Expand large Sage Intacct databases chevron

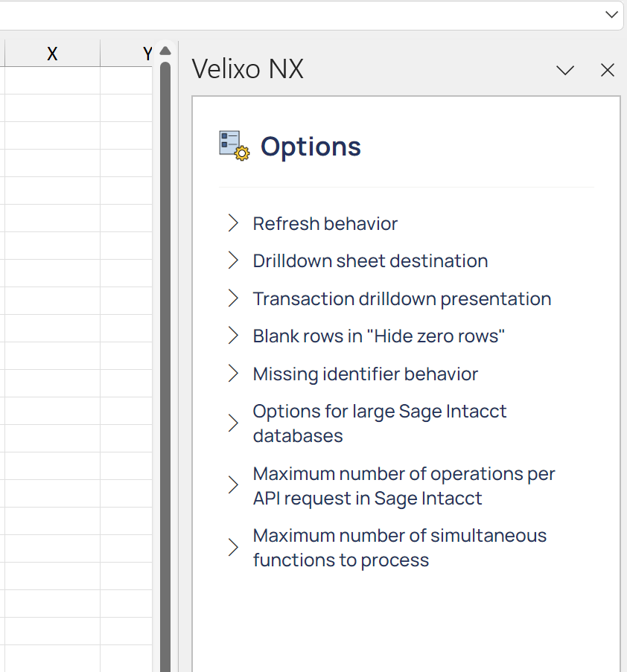tap(233, 423)
